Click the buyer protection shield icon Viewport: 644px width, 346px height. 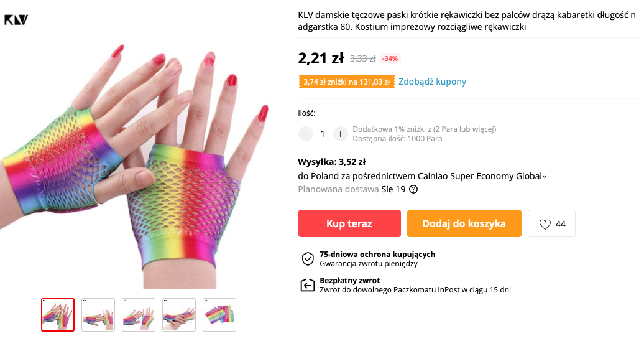click(308, 259)
